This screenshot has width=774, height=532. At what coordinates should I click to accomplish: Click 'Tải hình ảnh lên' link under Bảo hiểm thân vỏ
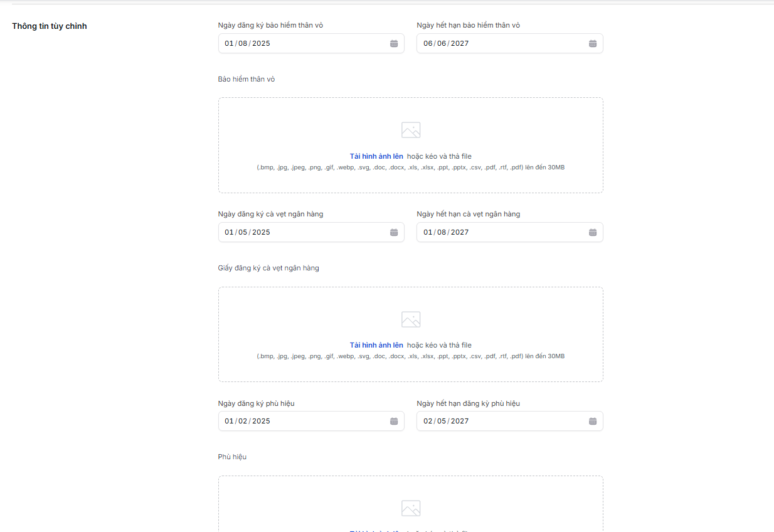pyautogui.click(x=376, y=156)
